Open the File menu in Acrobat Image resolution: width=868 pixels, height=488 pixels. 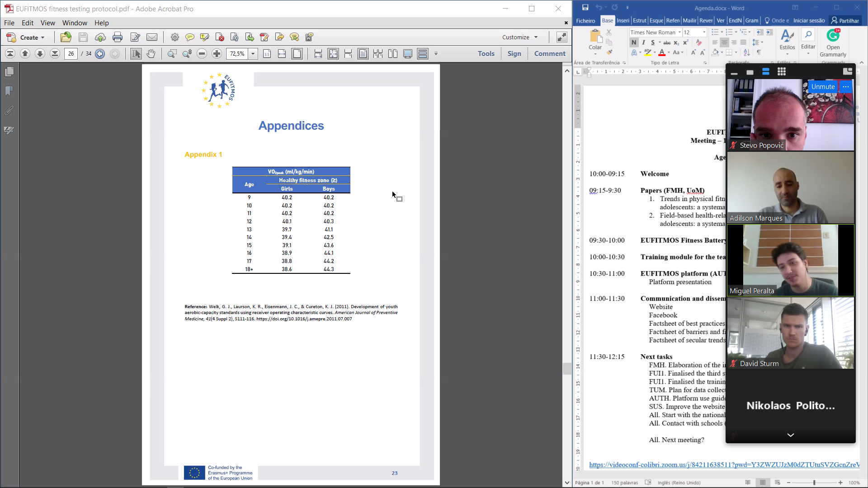tap(9, 23)
